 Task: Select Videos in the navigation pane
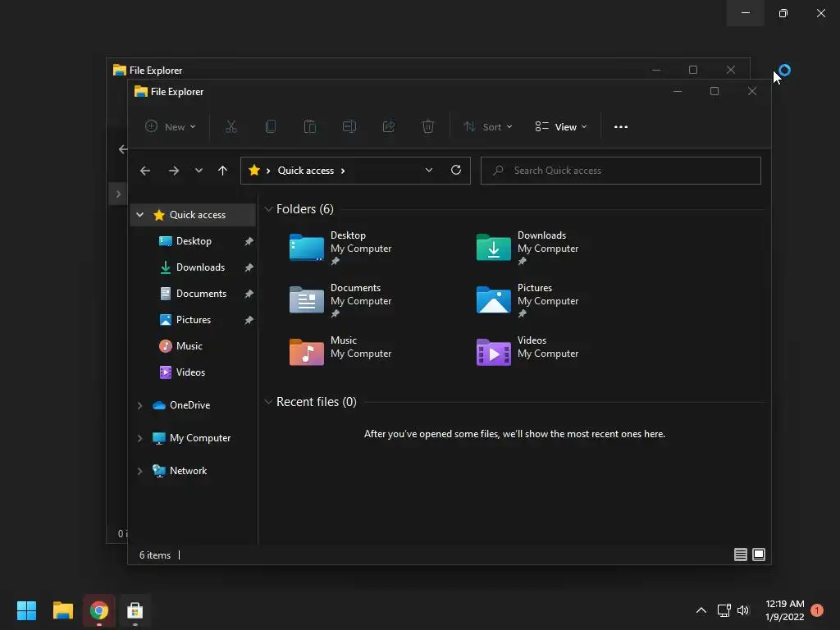[190, 372]
